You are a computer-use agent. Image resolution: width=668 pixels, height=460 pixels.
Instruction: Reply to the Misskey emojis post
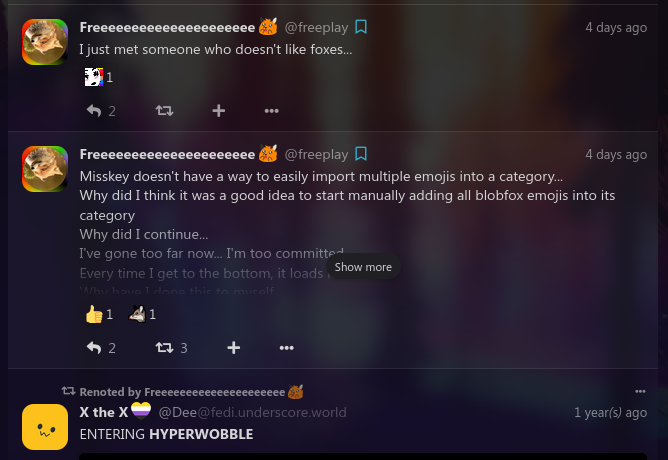pos(101,348)
